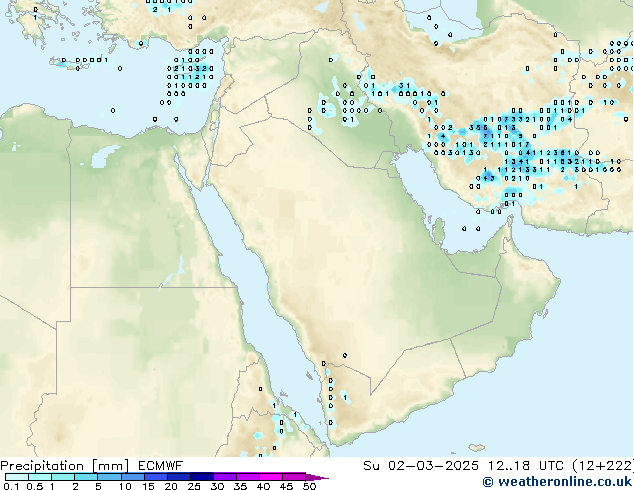Click the '50' legend scale label
This screenshot has width=634, height=490.
point(309,486)
